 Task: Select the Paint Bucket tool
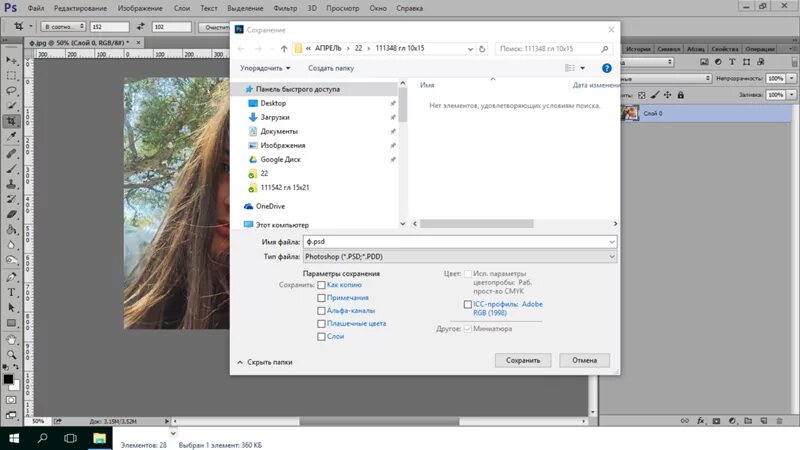coord(11,230)
